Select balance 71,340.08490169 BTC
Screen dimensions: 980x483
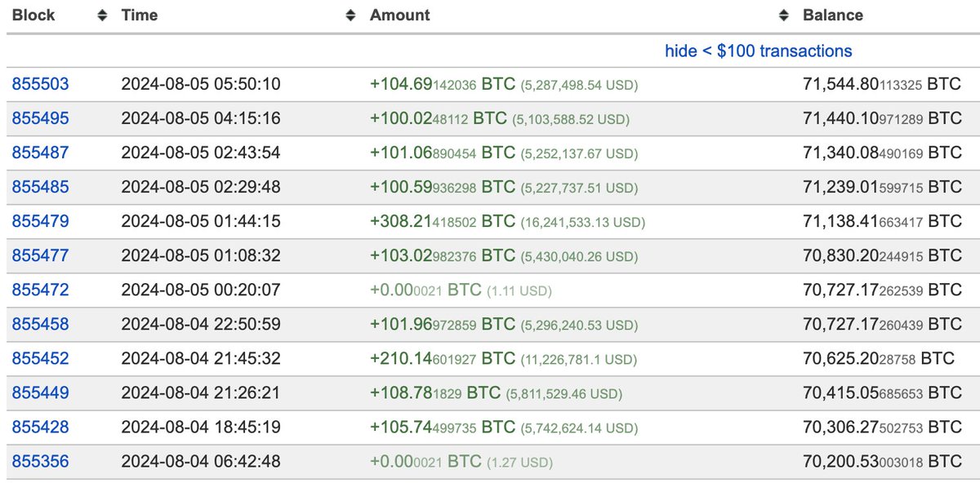pos(883,153)
